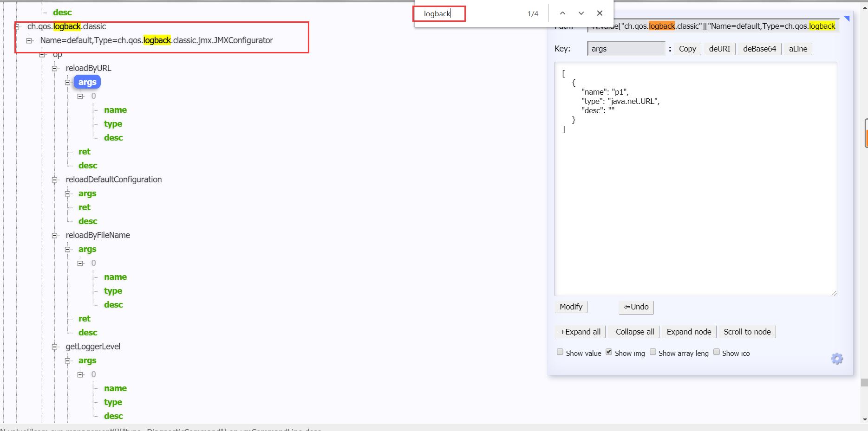This screenshot has width=868, height=431.
Task: Go to next search match
Action: click(581, 13)
